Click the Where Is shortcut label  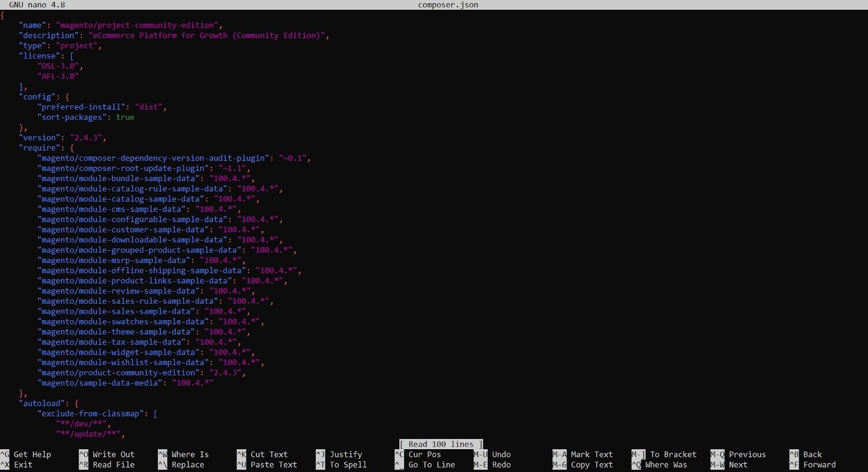click(190, 455)
